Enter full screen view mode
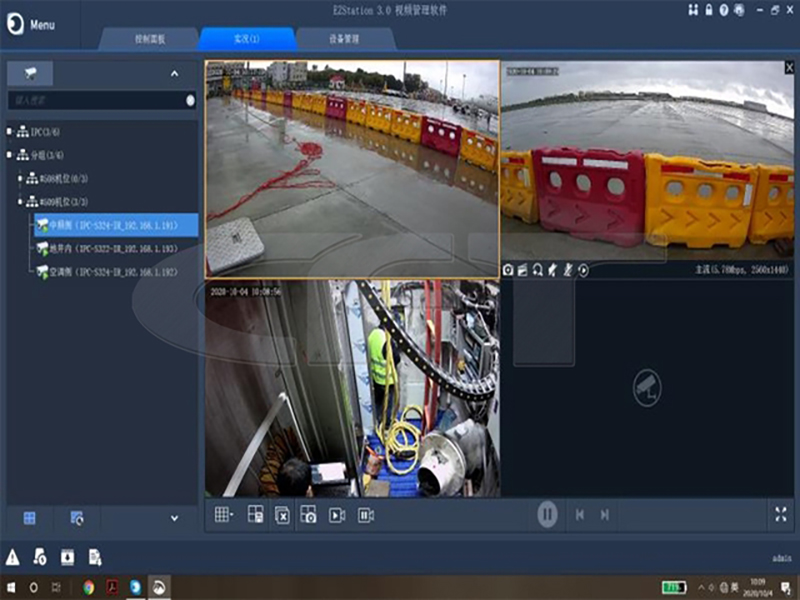800x600 pixels. [781, 514]
